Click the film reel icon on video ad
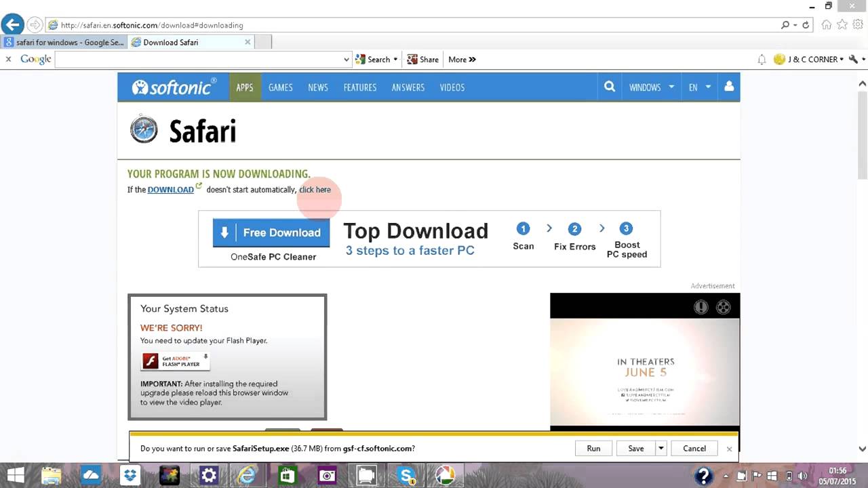Viewport: 868px width, 488px height. click(x=724, y=307)
